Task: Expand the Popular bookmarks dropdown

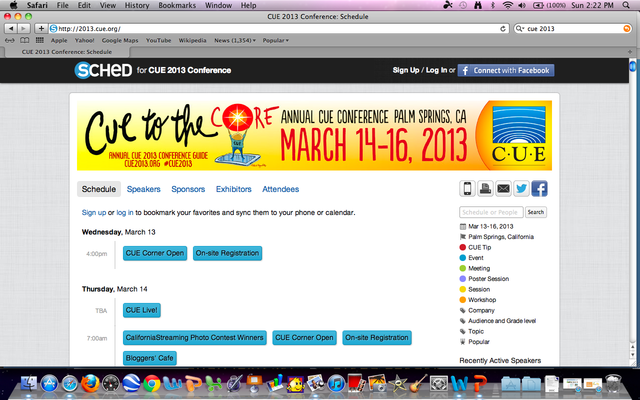Action: pyautogui.click(x=276, y=40)
